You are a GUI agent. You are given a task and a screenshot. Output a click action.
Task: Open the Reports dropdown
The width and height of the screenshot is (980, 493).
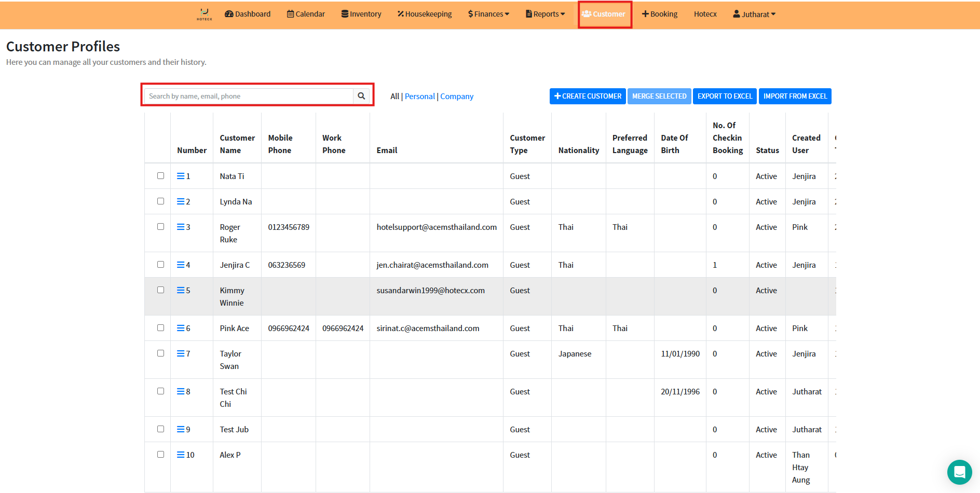[545, 14]
